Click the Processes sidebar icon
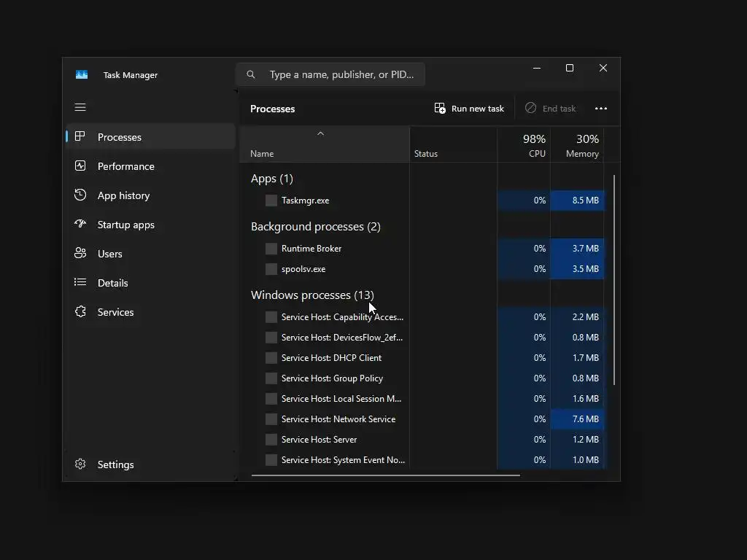Screen dimensions: 747x560 click(80, 136)
